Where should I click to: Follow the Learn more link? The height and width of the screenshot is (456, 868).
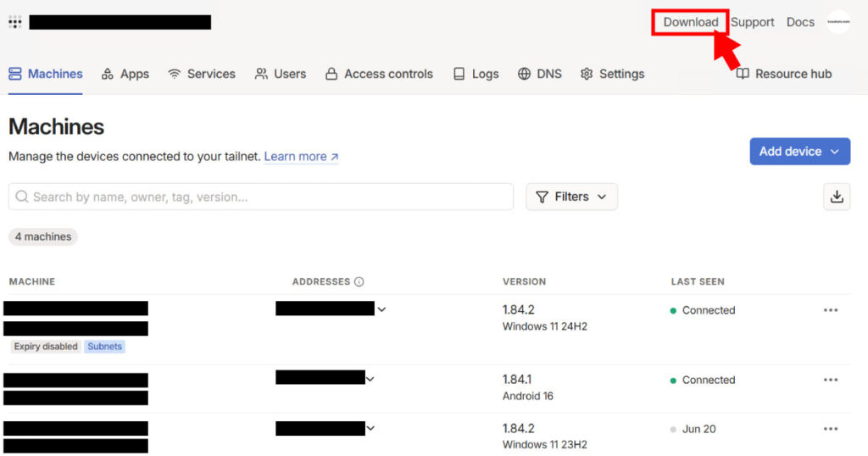pos(301,157)
